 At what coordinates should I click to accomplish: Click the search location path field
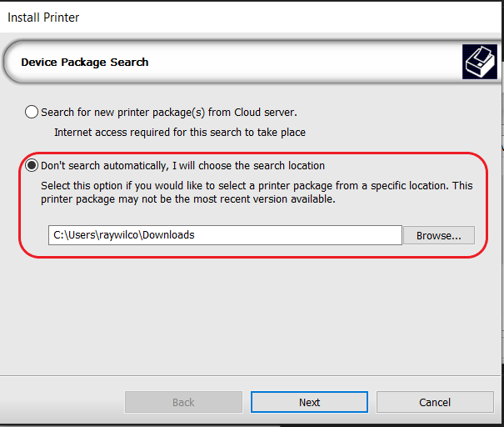tap(225, 235)
